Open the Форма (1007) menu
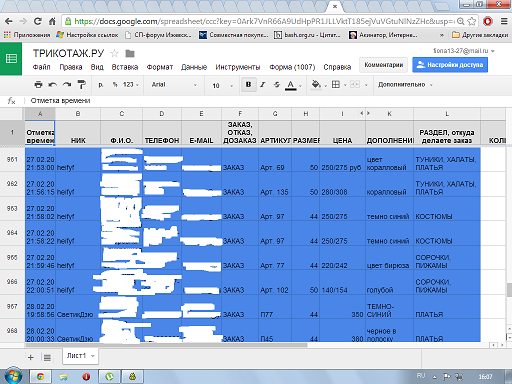512x384 pixels. click(x=292, y=67)
